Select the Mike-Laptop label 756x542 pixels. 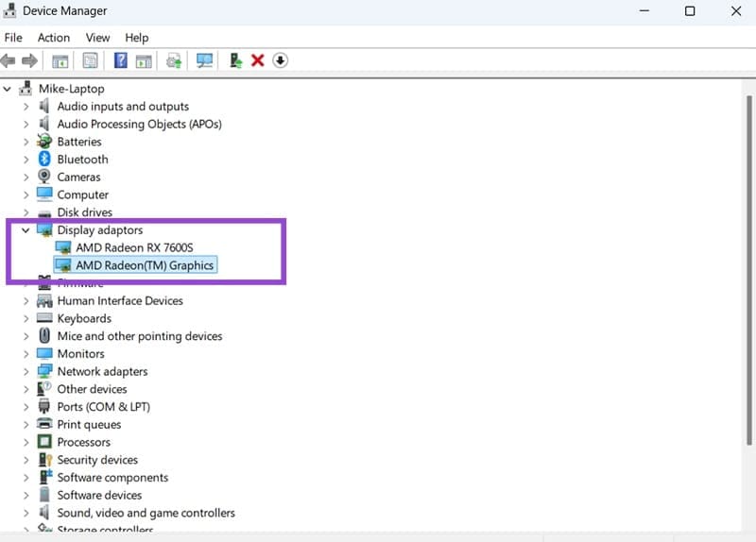[72, 89]
